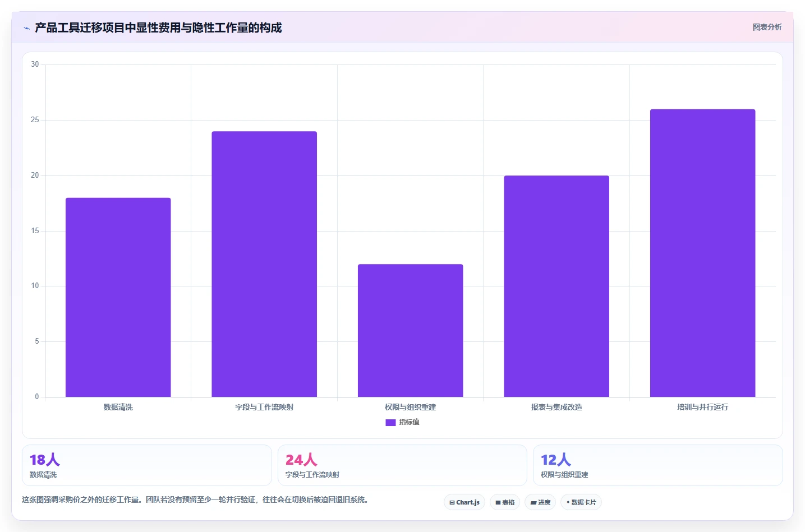Select the 数据清洗 bar in chart
This screenshot has height=532, width=805.
118,297
